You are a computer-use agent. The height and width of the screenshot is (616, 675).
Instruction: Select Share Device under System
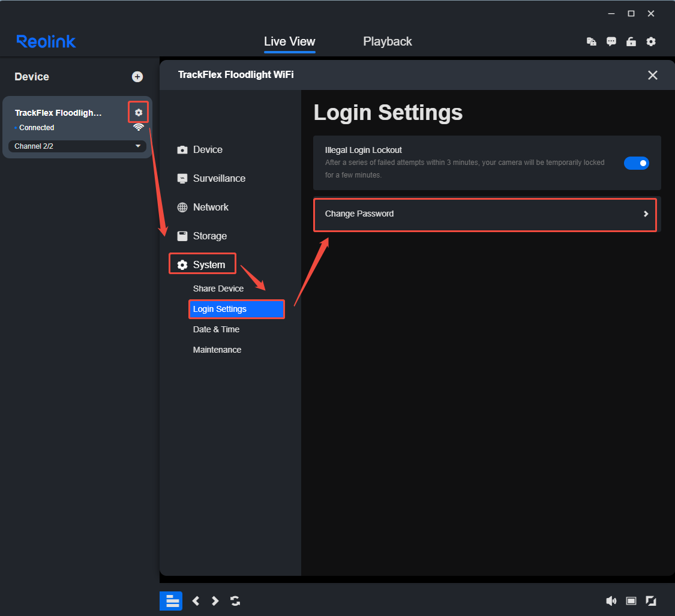(218, 289)
